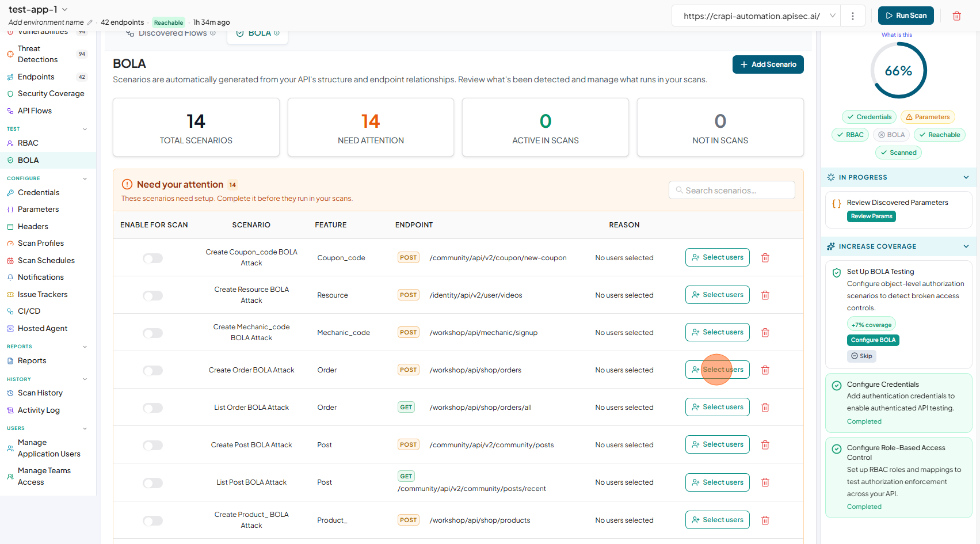The height and width of the screenshot is (544, 980).
Task: Click Select users for List Post BOLA Attack
Action: pyautogui.click(x=718, y=482)
